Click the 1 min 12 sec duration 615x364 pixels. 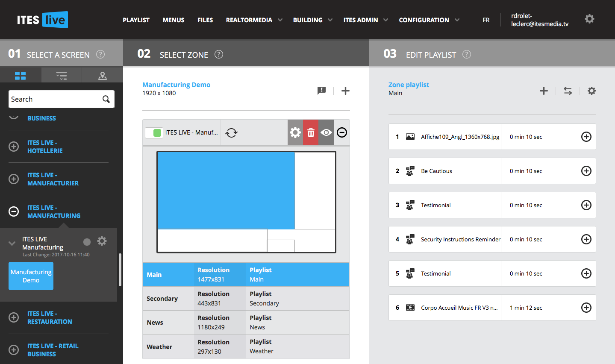[526, 308]
